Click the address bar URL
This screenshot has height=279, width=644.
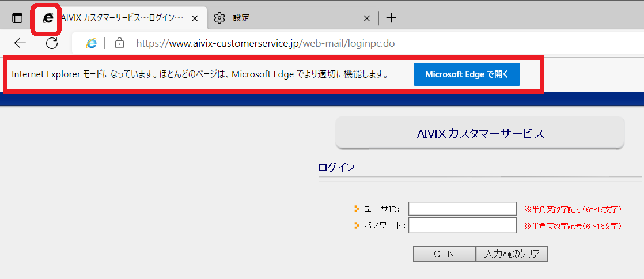click(266, 43)
